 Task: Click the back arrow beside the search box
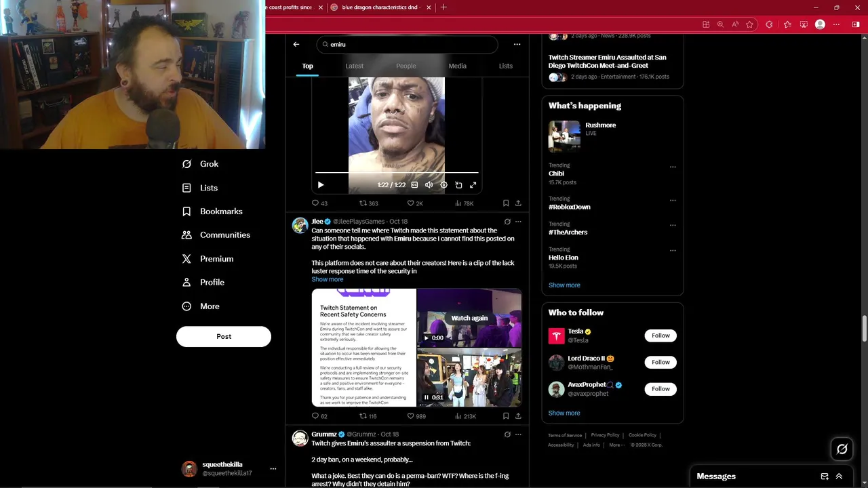coord(296,44)
